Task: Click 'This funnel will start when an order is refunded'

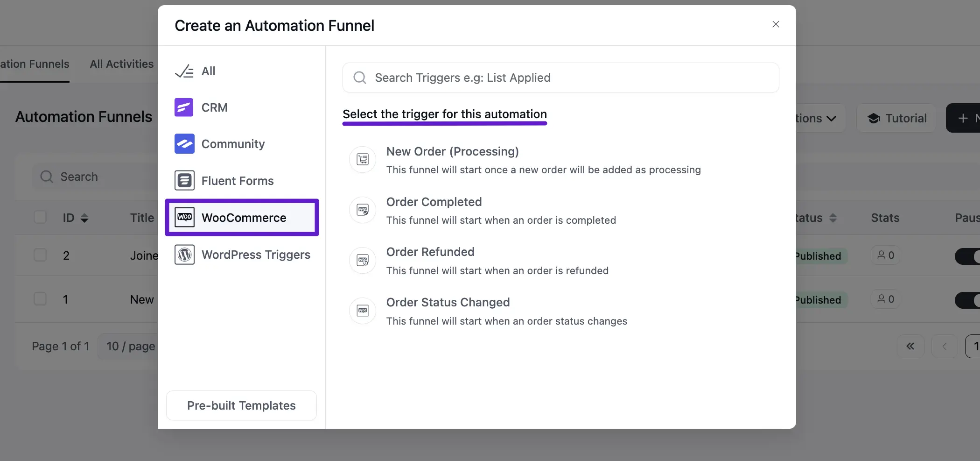Action: 497,270
